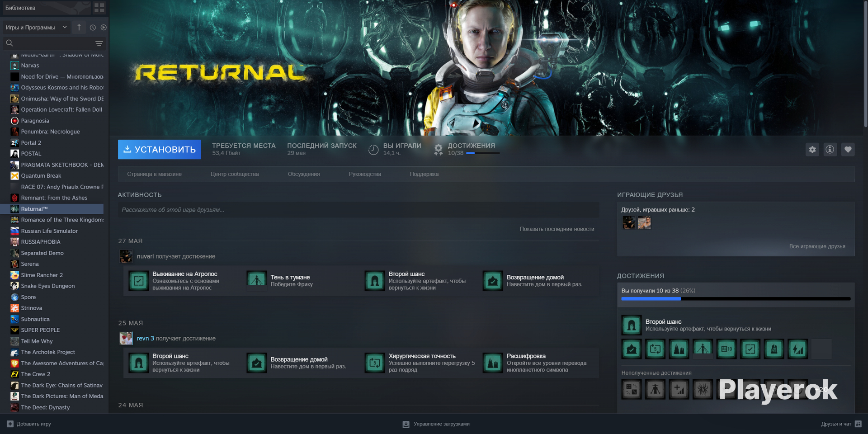The height and width of the screenshot is (434, 868).
Task: Click the Управление загрузками download icon
Action: coord(406,424)
